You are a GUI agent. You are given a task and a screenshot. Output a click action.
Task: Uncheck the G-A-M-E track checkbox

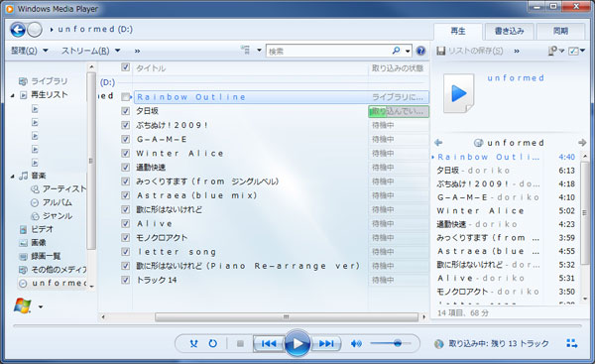tap(125, 139)
